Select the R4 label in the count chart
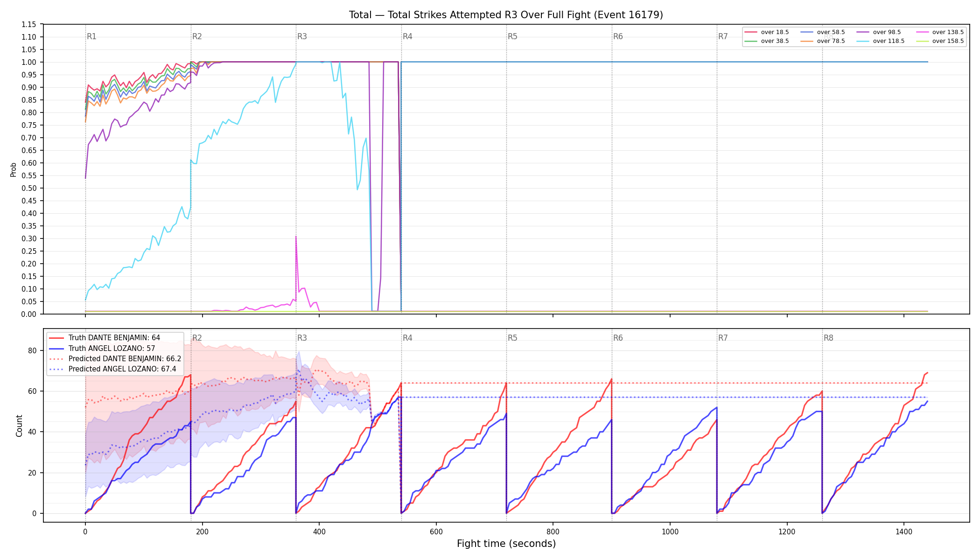The image size is (980, 560). [408, 338]
